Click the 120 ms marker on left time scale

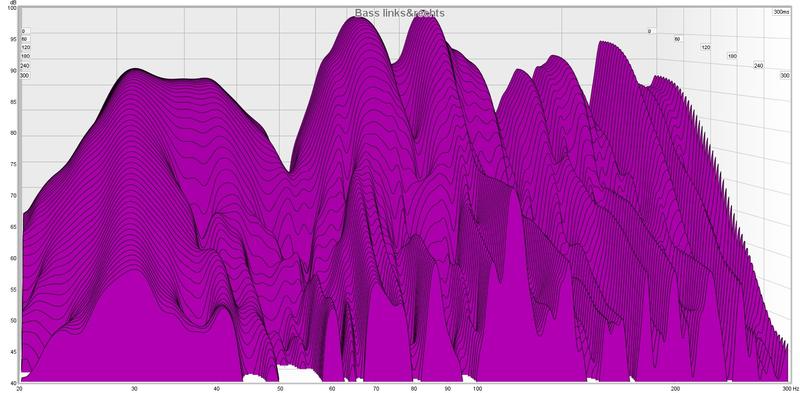(26, 47)
